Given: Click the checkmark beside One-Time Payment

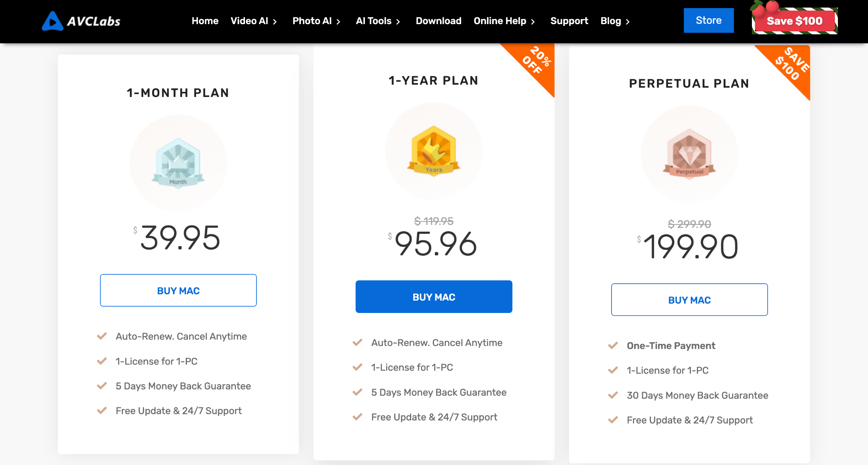Looking at the screenshot, I should click(613, 346).
